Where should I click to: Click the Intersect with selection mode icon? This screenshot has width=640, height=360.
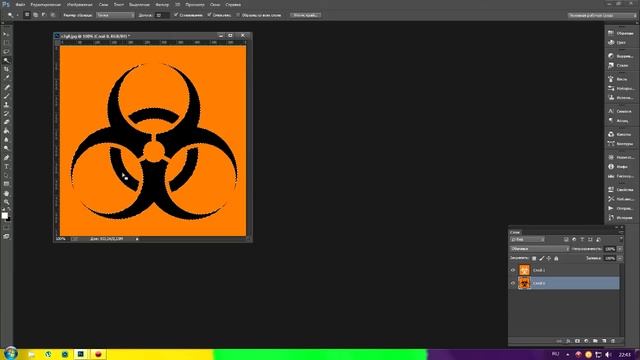[x=53, y=15]
